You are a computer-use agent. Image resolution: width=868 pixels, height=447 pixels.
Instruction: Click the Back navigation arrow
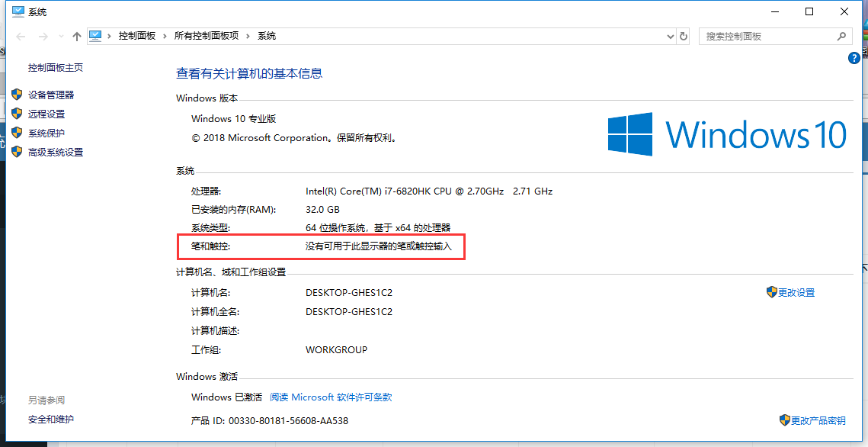21,37
